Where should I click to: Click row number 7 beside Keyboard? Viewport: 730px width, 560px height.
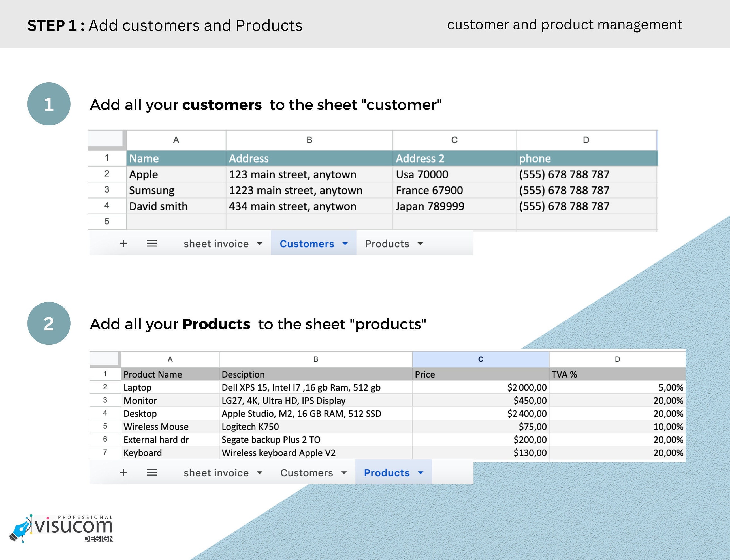tap(105, 452)
